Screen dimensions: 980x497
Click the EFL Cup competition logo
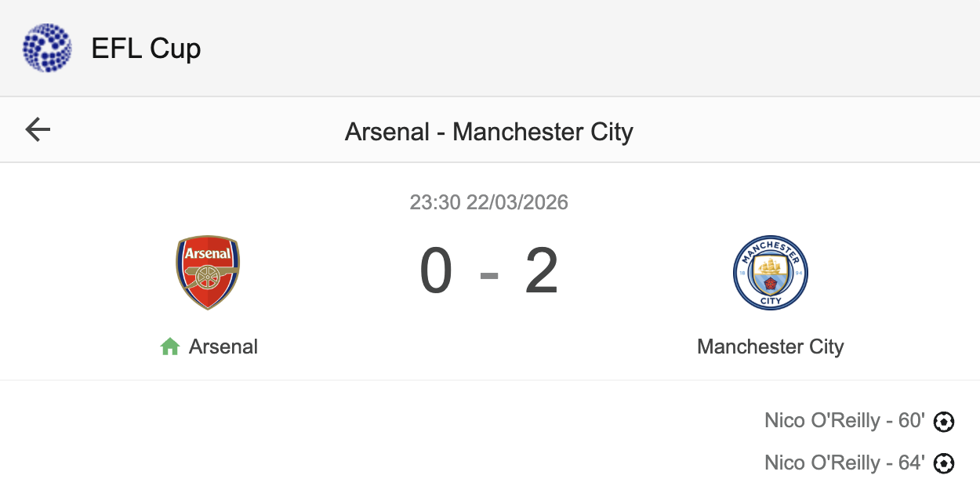click(47, 48)
